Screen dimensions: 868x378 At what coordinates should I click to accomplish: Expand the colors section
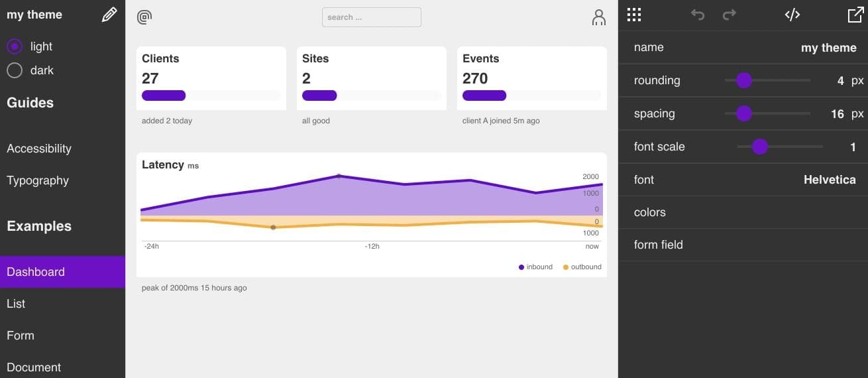[x=649, y=212]
